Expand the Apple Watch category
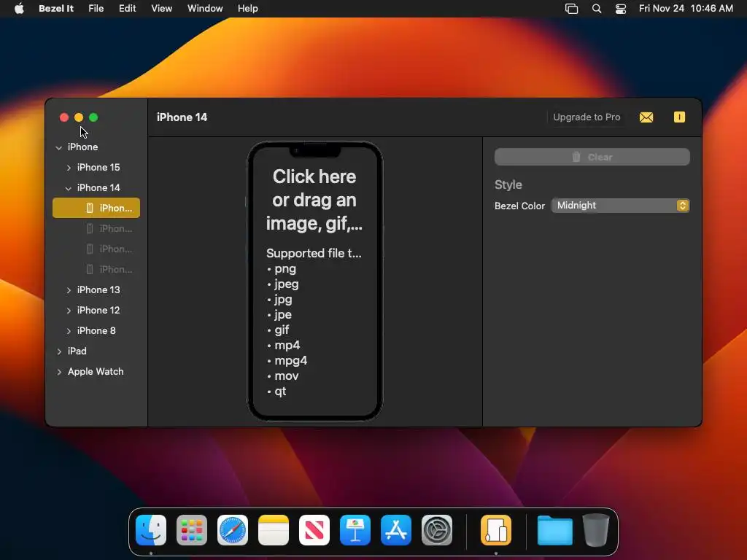Screen dimensions: 747x560 [59, 372]
